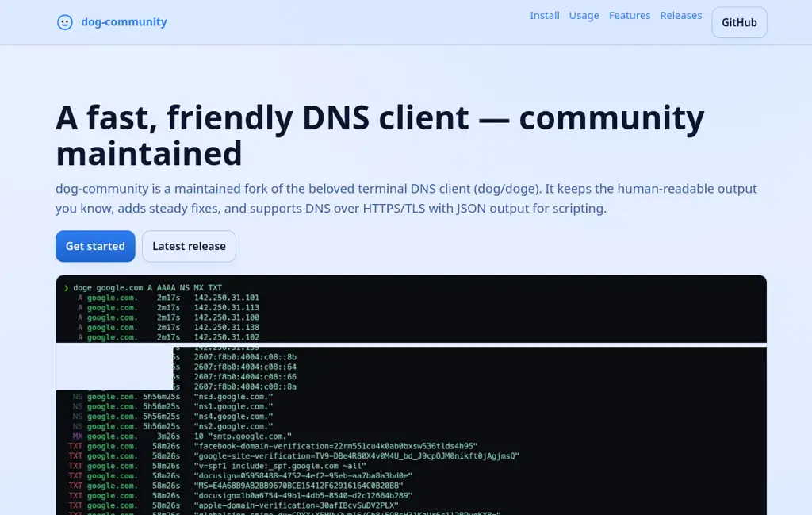Screen dimensions: 812x515
Task: Click the docusign=05958488 TXT record
Action: [x=304, y=475]
